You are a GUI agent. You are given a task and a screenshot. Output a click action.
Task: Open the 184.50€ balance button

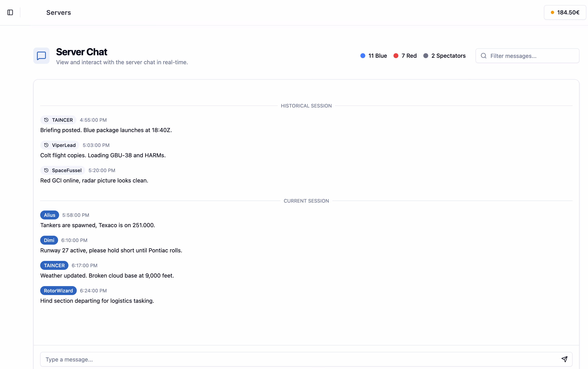(565, 12)
